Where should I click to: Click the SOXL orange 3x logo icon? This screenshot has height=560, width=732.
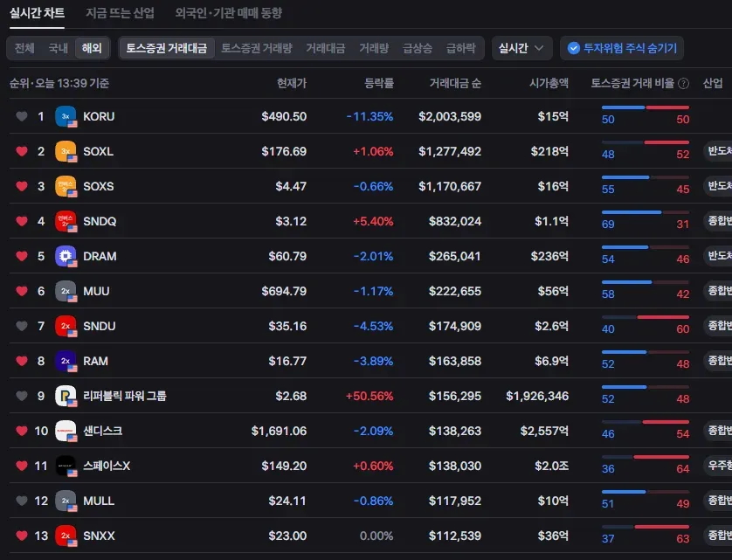tap(66, 151)
